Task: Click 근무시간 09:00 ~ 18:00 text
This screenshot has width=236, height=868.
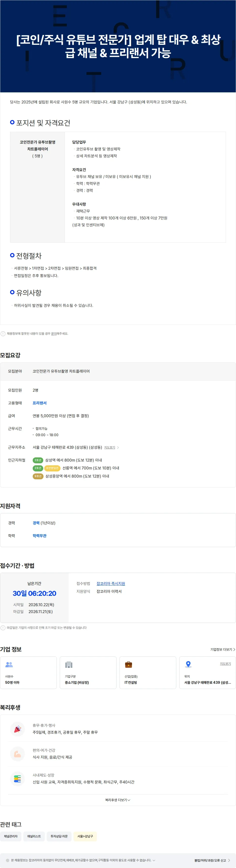Action: click(x=47, y=435)
